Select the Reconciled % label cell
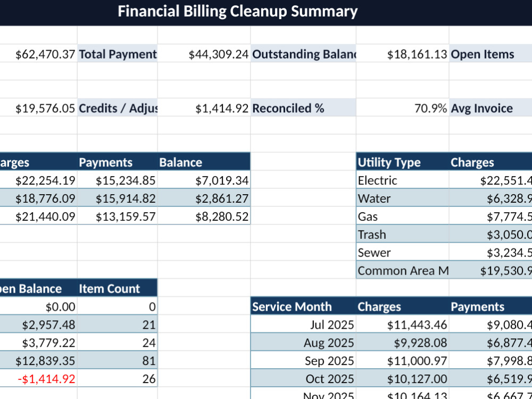The image size is (532, 399). [x=303, y=108]
